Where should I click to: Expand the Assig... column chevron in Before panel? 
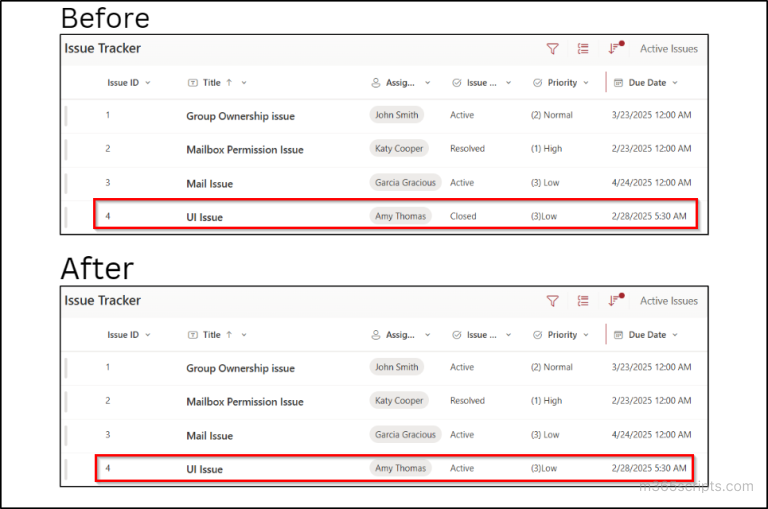pyautogui.click(x=428, y=83)
